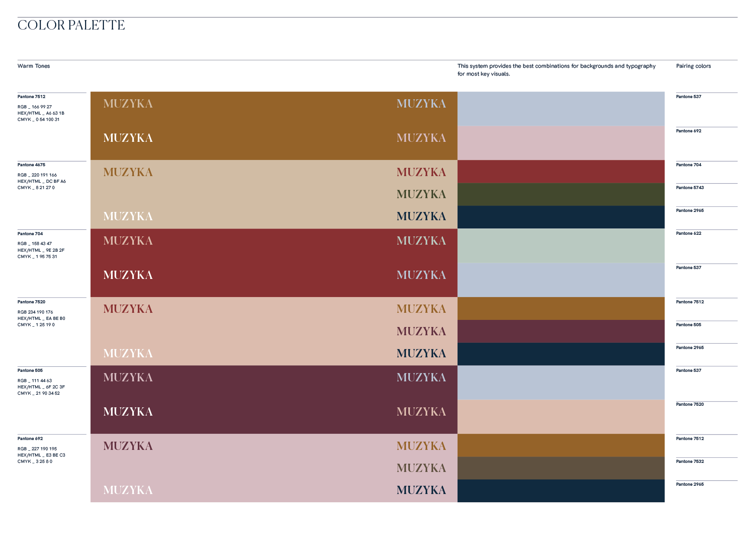Click the olive green MUZYKA on the beige band
This screenshot has width=756, height=535.
pos(421,194)
